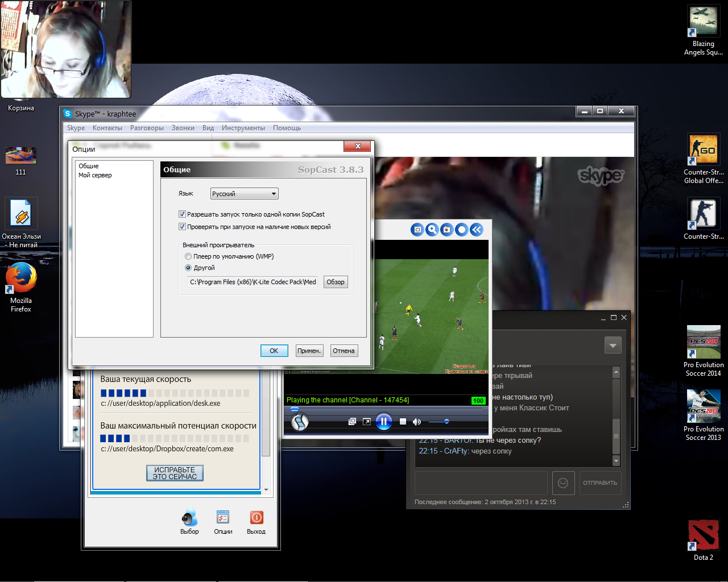Click the Примен. apply button
Screen dimensions: 728x582
click(x=309, y=351)
